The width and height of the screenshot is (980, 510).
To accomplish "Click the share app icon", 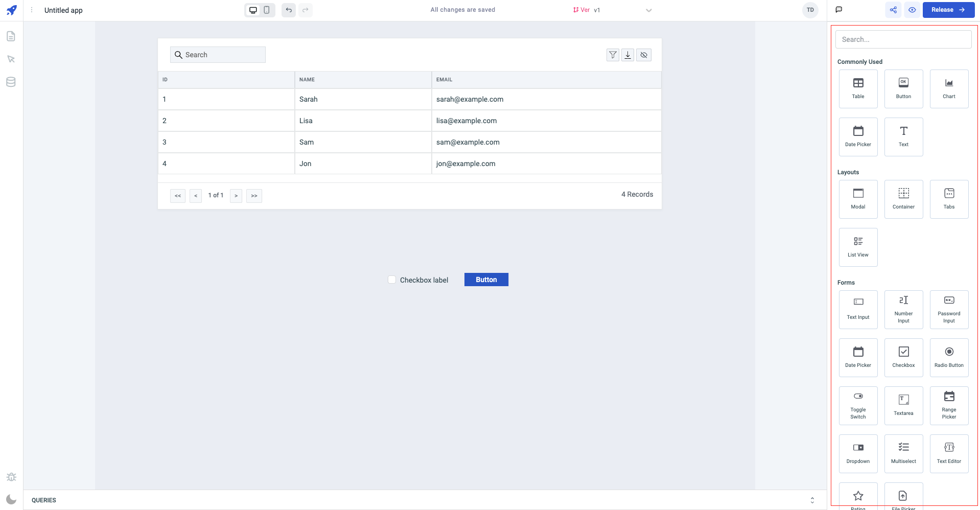I will (x=893, y=10).
